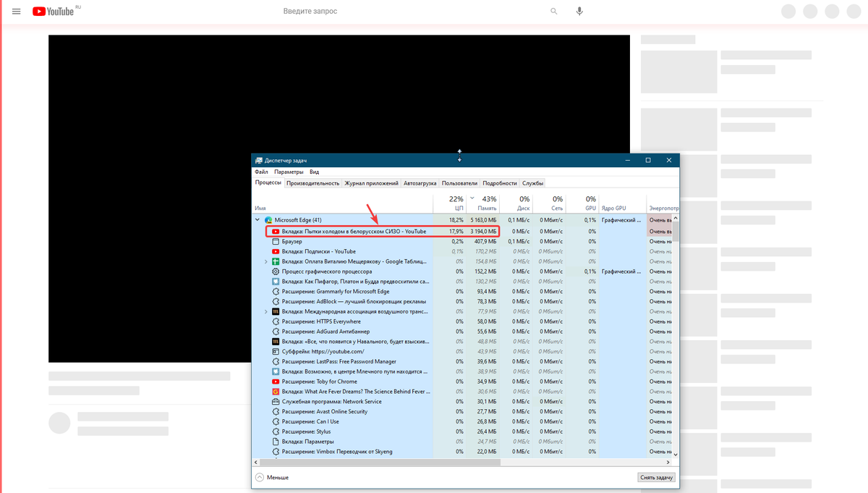
Task: Sort by the ЦП column header
Action: [450, 203]
